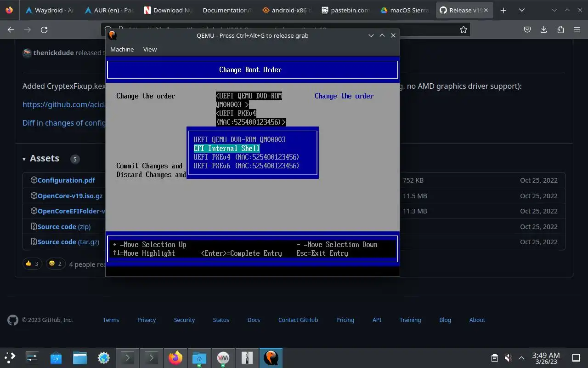Bookmark this page with star icon
This screenshot has height=368, width=588.
(464, 29)
